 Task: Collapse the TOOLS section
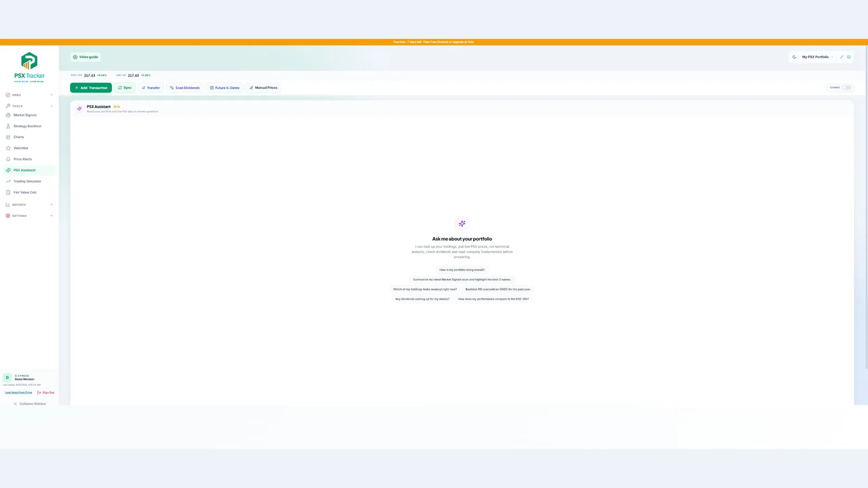(x=29, y=106)
